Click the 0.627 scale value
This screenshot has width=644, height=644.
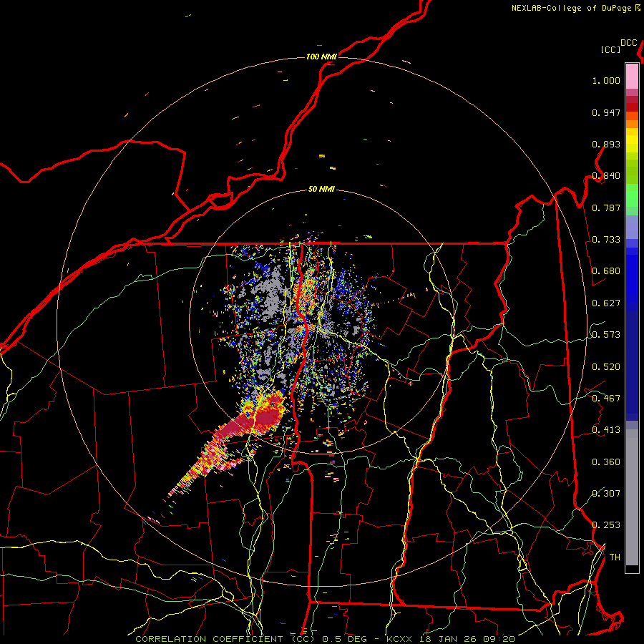pyautogui.click(x=606, y=303)
